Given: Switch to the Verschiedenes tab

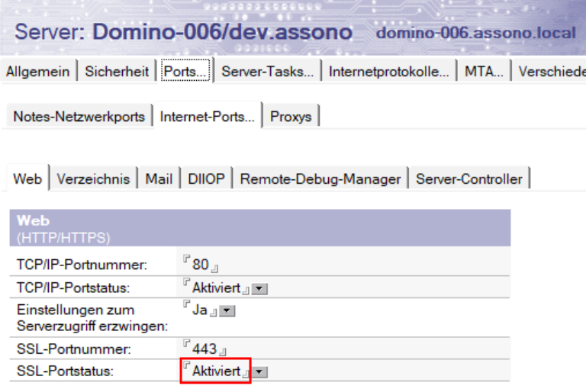Looking at the screenshot, I should 550,71.
